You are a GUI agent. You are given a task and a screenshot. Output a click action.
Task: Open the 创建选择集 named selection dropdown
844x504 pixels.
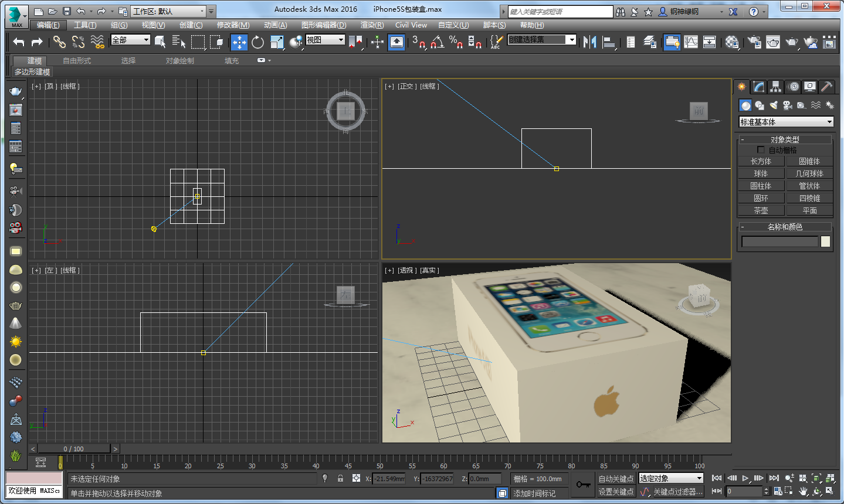click(x=542, y=40)
